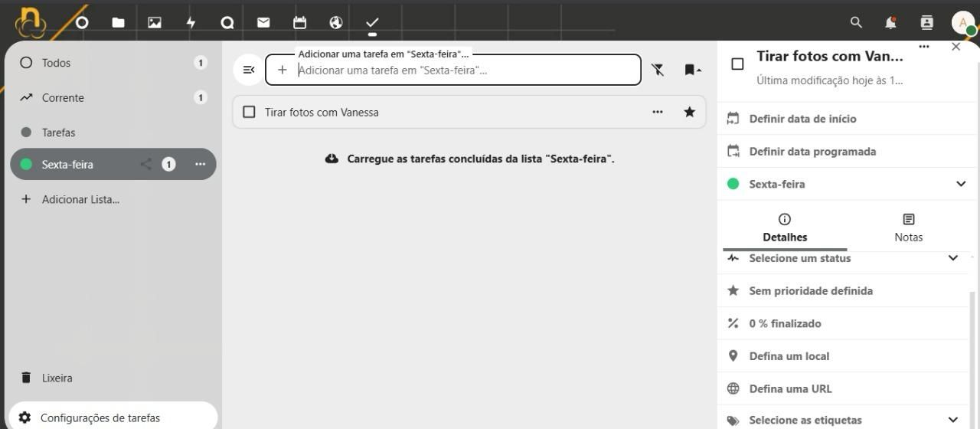
Task: Open actions menu on Tirar fotos com Vanessa row
Action: [658, 112]
